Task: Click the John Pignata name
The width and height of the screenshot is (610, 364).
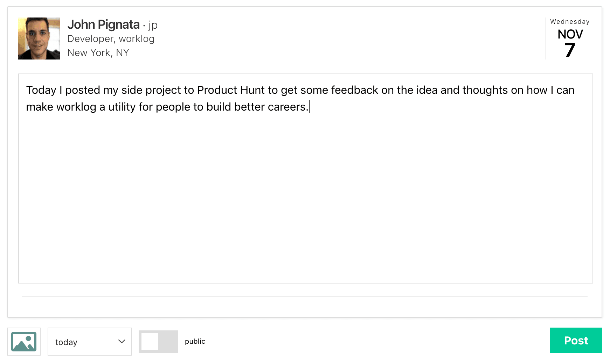Action: click(103, 24)
